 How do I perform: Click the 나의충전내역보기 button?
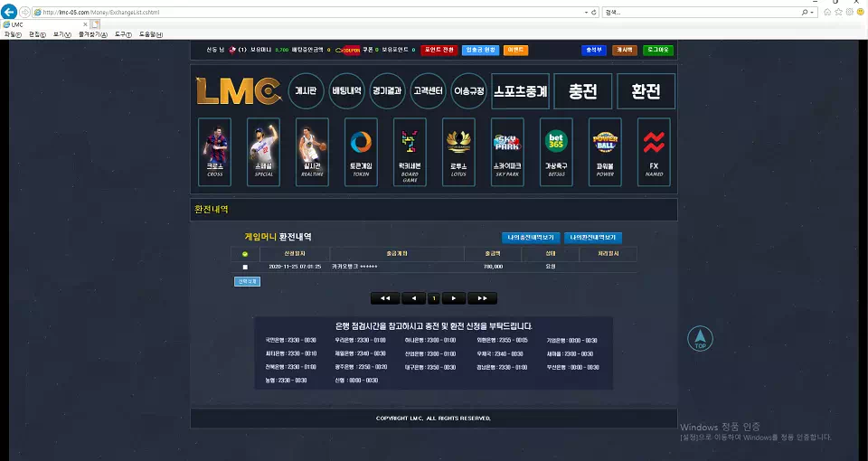click(531, 238)
